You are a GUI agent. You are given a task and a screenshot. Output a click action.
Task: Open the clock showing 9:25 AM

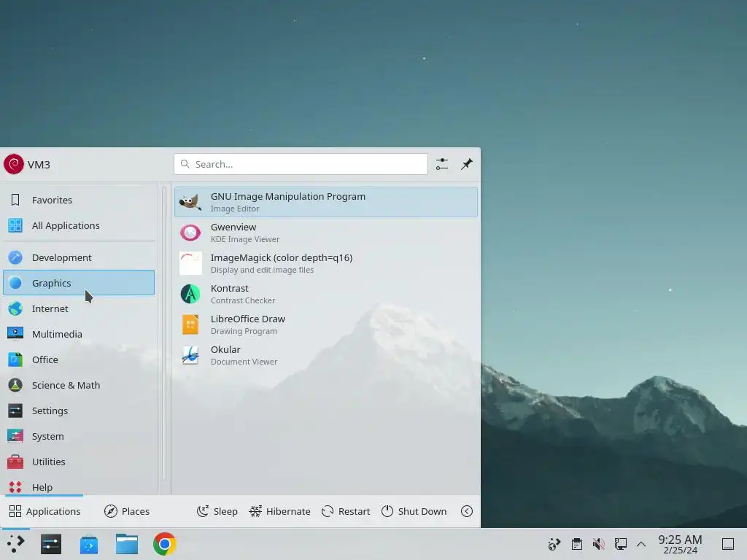681,544
